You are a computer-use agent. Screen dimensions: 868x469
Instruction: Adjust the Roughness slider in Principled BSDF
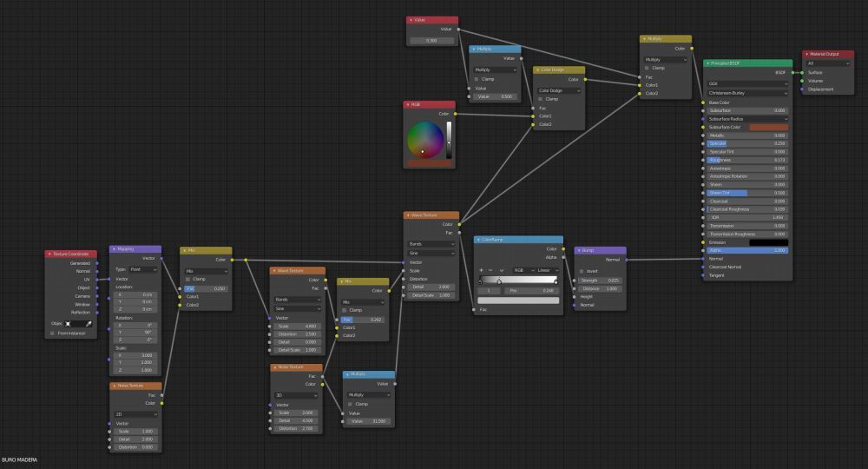[747, 160]
